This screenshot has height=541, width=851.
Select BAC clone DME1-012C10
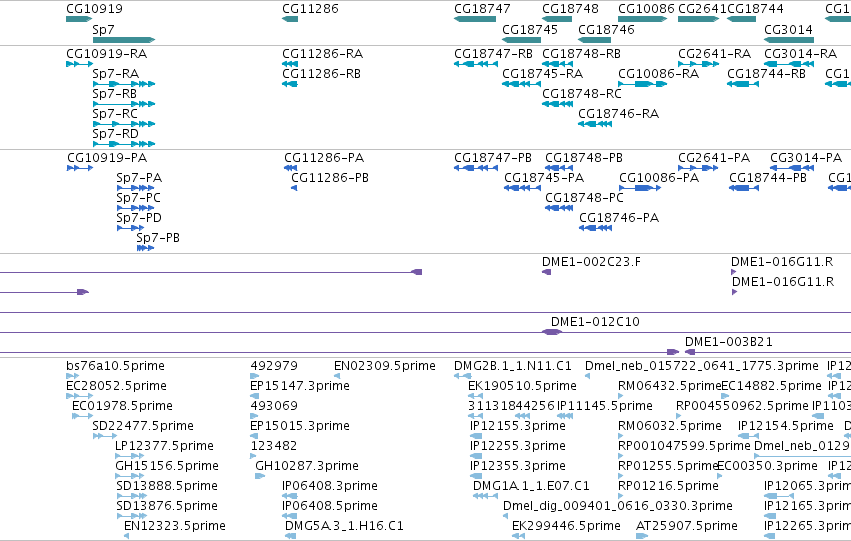tap(595, 322)
